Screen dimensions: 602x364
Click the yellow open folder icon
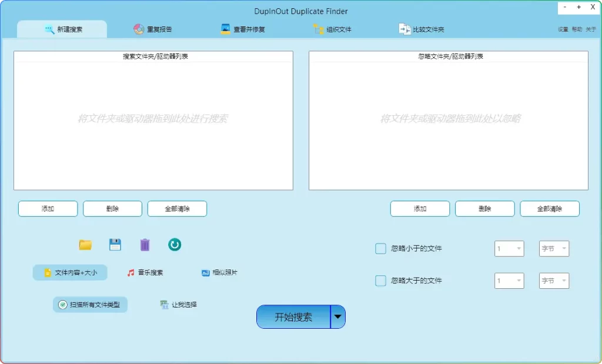coord(85,245)
